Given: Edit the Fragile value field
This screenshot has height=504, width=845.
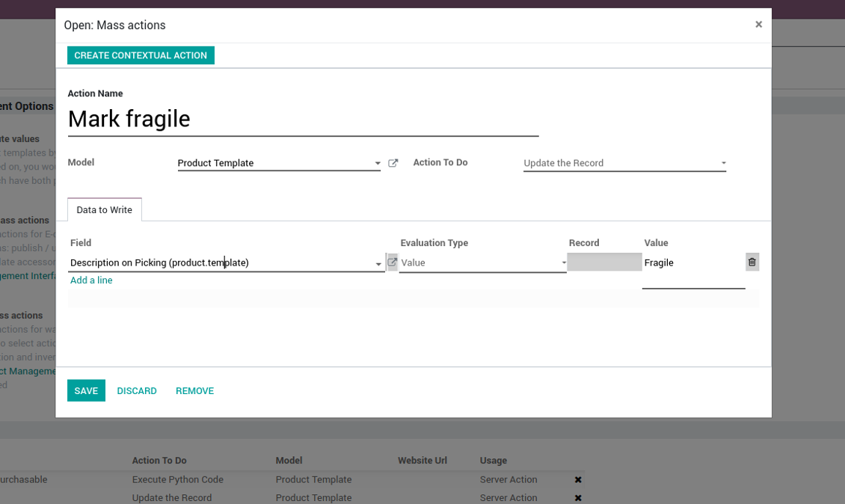Looking at the screenshot, I should [x=693, y=271].
